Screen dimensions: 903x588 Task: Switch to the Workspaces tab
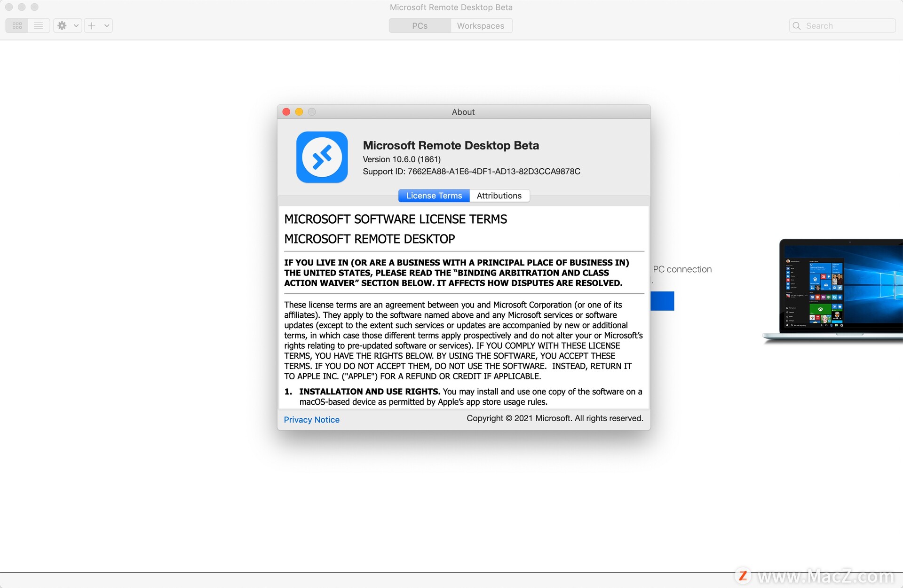(481, 25)
